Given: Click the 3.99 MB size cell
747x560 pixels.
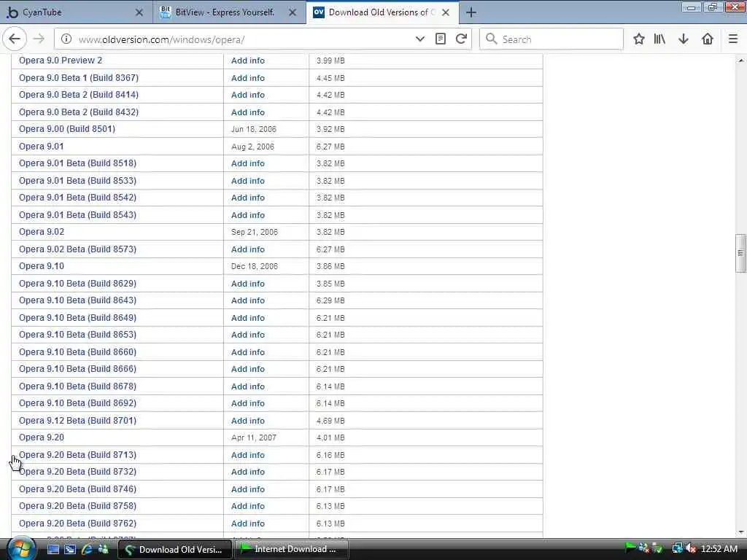Looking at the screenshot, I should pos(330,61).
